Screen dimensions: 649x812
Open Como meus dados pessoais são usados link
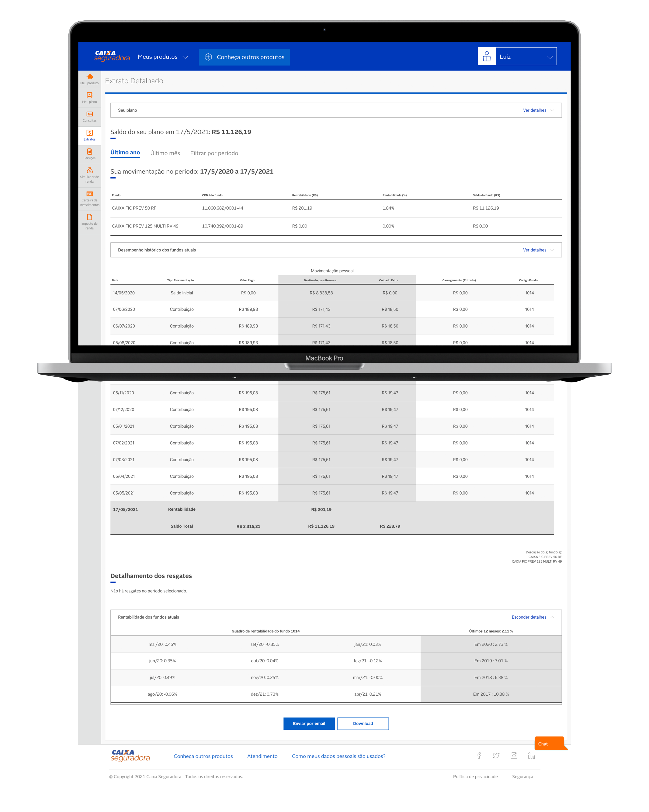pyautogui.click(x=339, y=756)
